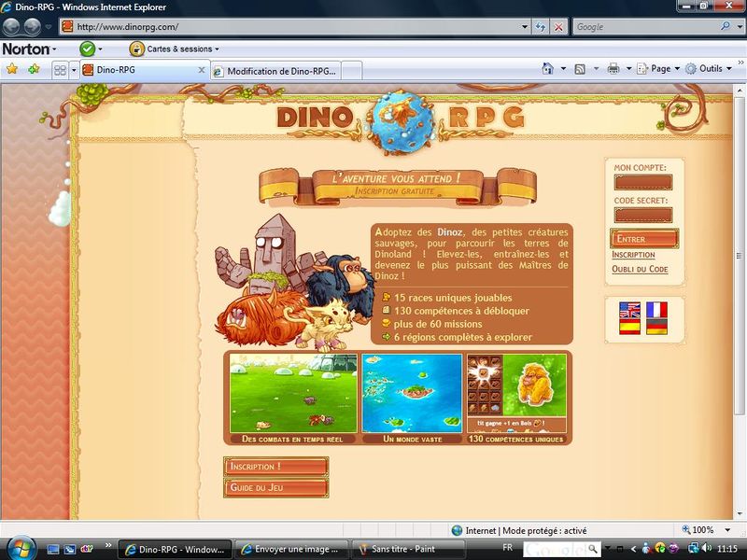The width and height of the screenshot is (747, 560).
Task: Click the address bar URL field
Action: click(x=295, y=27)
